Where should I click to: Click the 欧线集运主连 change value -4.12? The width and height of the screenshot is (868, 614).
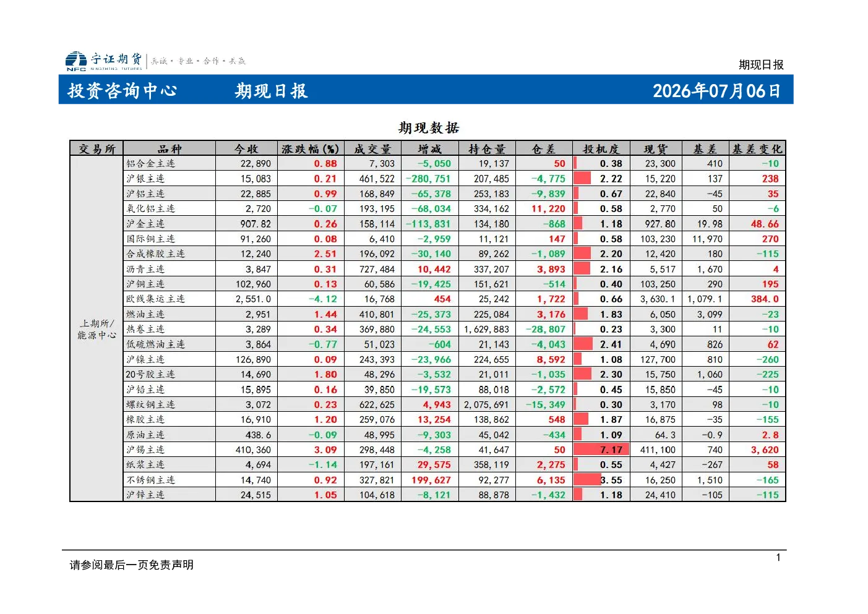[x=323, y=299]
